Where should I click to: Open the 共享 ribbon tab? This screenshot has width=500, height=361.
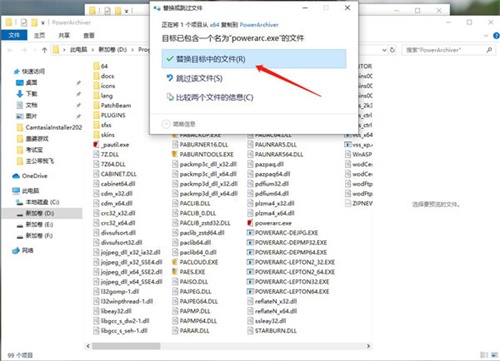pyautogui.click(x=64, y=35)
